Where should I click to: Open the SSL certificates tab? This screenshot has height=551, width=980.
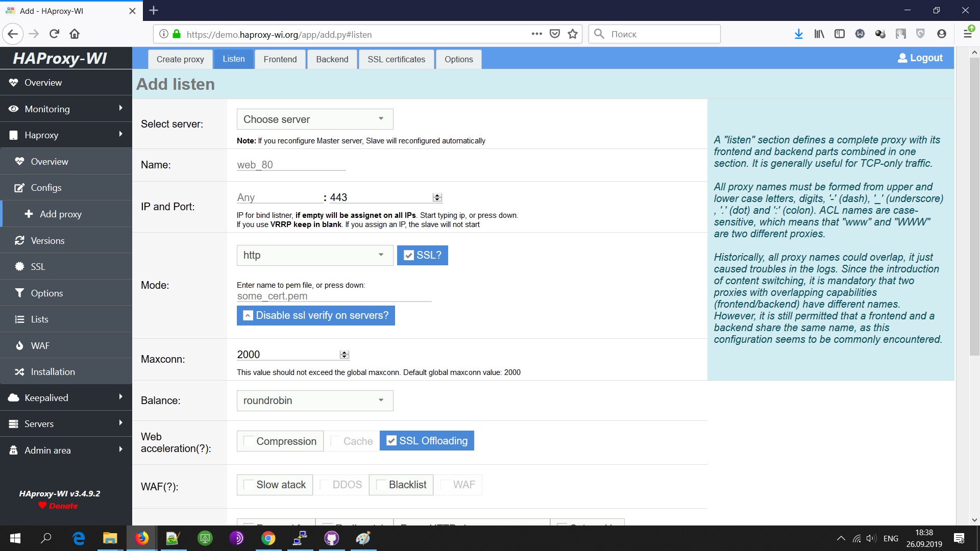[x=397, y=59]
